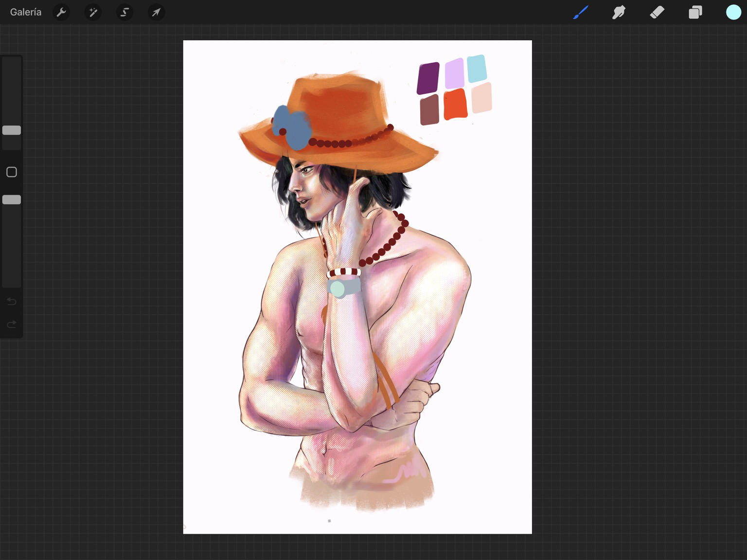Activate the Transform arrow tool
Image resolution: width=747 pixels, height=560 pixels.
pyautogui.click(x=156, y=12)
